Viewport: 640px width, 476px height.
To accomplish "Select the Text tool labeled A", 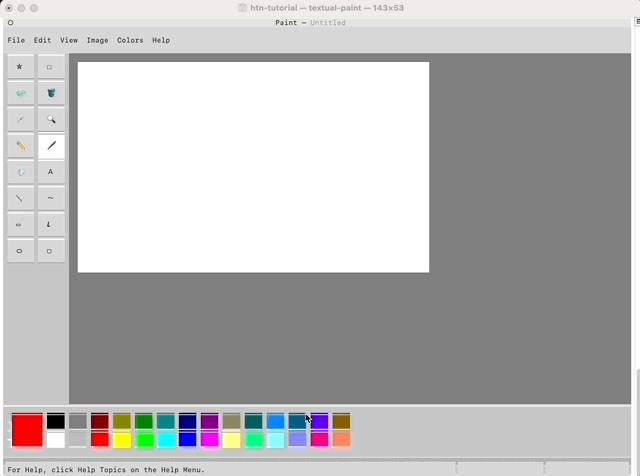I will 50,172.
